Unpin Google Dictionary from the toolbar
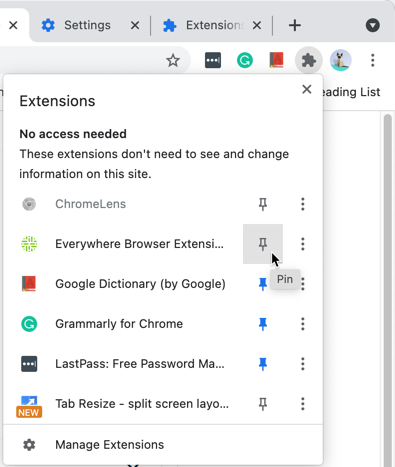395x467 pixels. [263, 284]
